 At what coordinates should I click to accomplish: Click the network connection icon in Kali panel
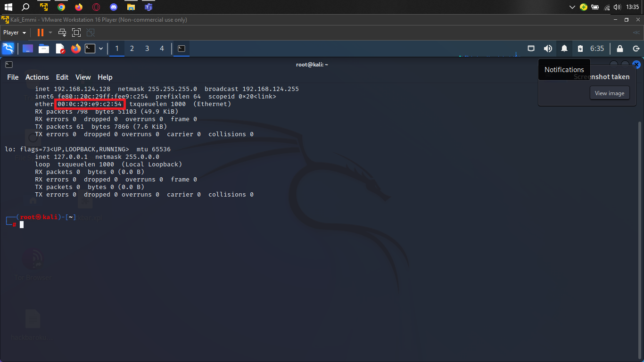(x=531, y=49)
